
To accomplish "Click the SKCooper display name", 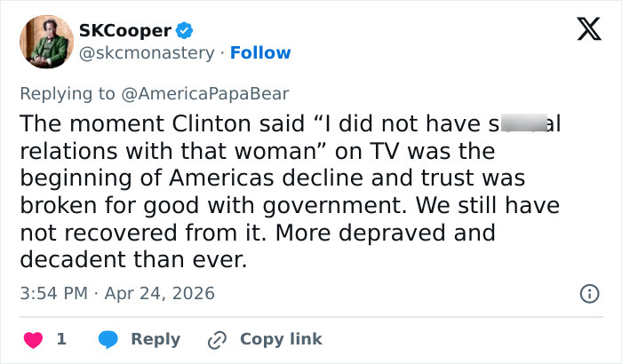I will (x=125, y=30).
